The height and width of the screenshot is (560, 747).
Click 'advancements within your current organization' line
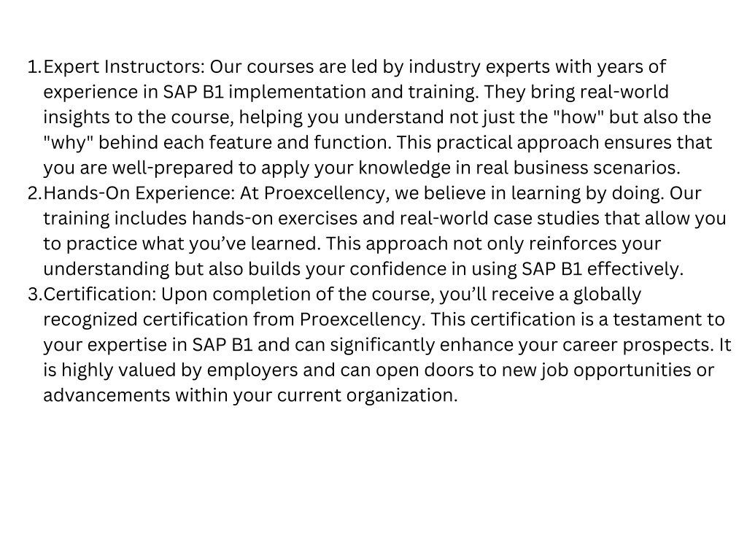coord(251,395)
